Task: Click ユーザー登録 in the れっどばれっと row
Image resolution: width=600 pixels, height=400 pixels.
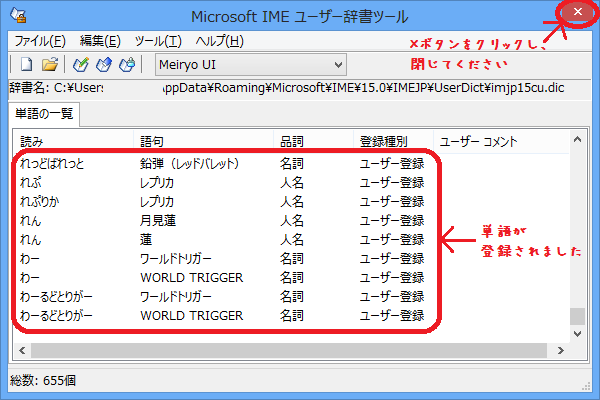Action: tap(392, 164)
